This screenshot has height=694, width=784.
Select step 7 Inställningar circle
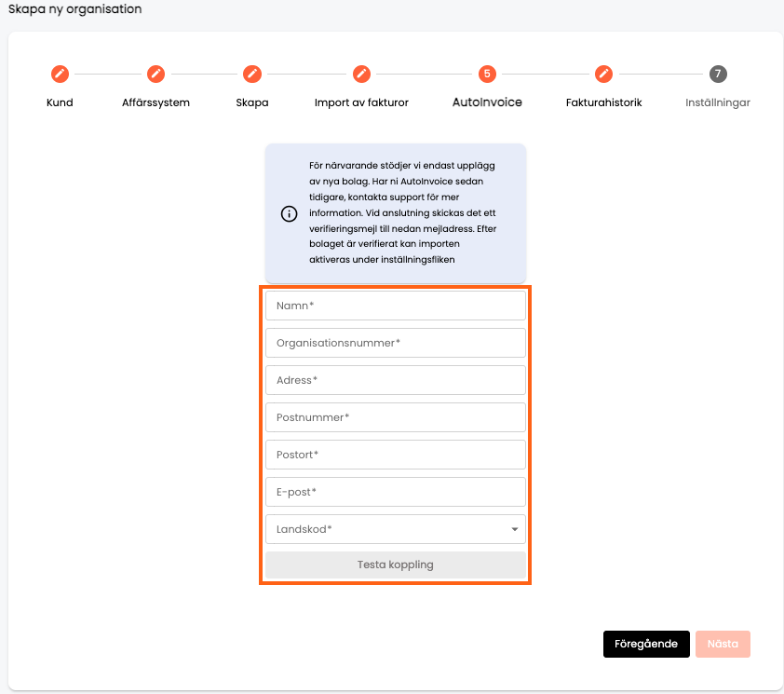pyautogui.click(x=718, y=74)
